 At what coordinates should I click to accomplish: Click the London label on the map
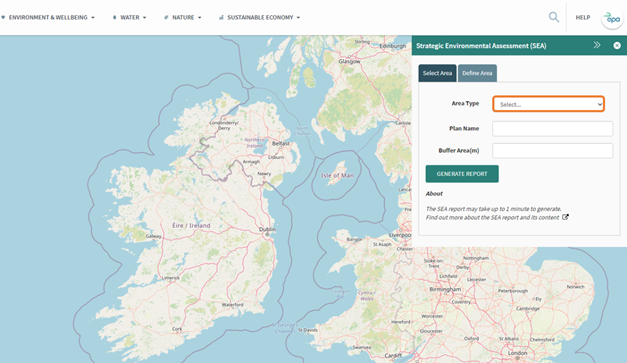click(517, 353)
